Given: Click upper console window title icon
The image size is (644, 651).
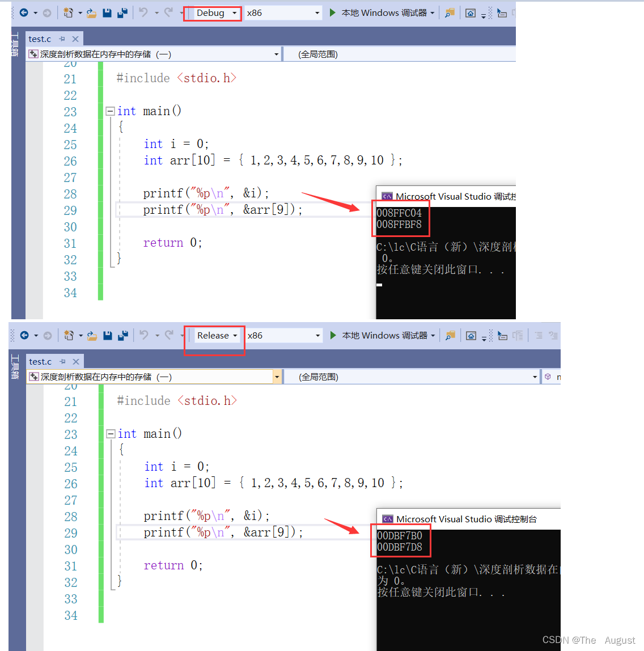Looking at the screenshot, I should point(387,196).
